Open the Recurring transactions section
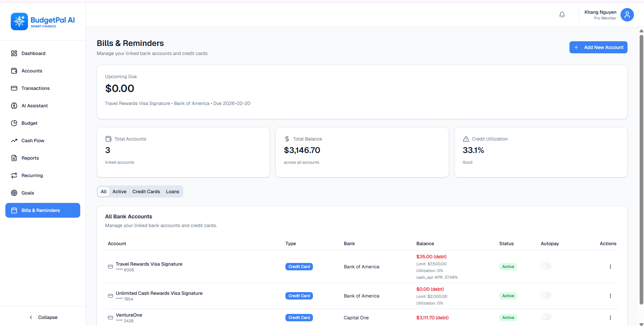 (32, 175)
